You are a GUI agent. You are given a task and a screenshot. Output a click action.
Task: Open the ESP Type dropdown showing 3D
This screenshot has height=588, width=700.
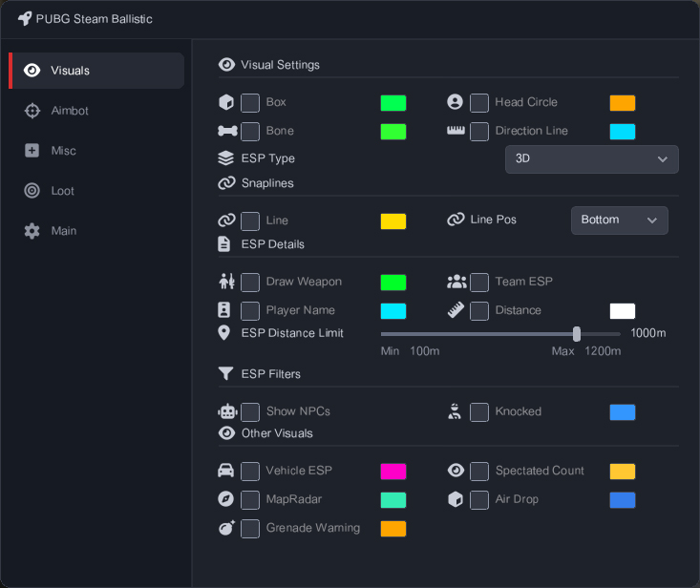[591, 158]
